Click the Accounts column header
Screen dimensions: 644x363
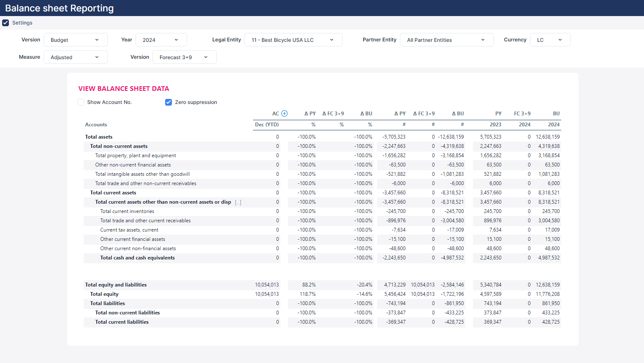pyautogui.click(x=96, y=125)
